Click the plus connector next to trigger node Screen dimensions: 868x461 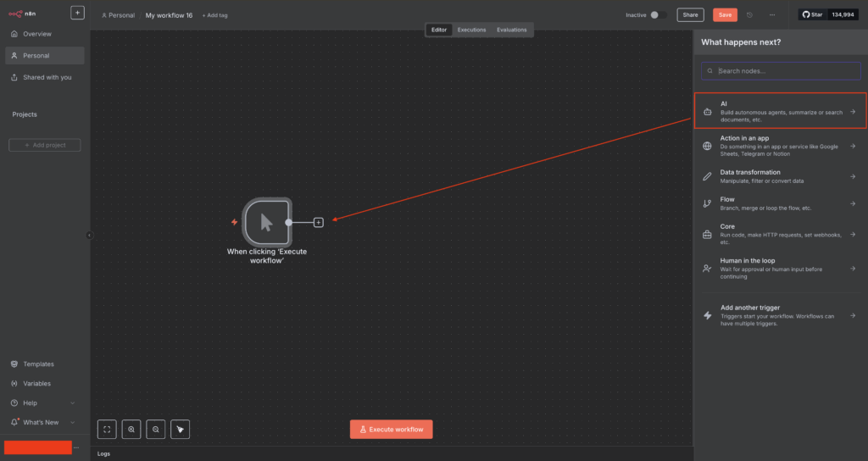point(319,222)
